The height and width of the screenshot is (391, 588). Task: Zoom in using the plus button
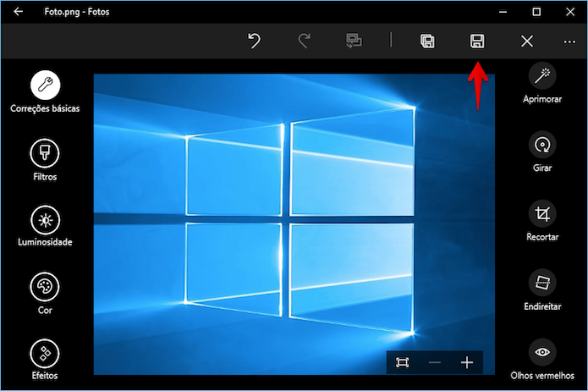[x=467, y=362]
